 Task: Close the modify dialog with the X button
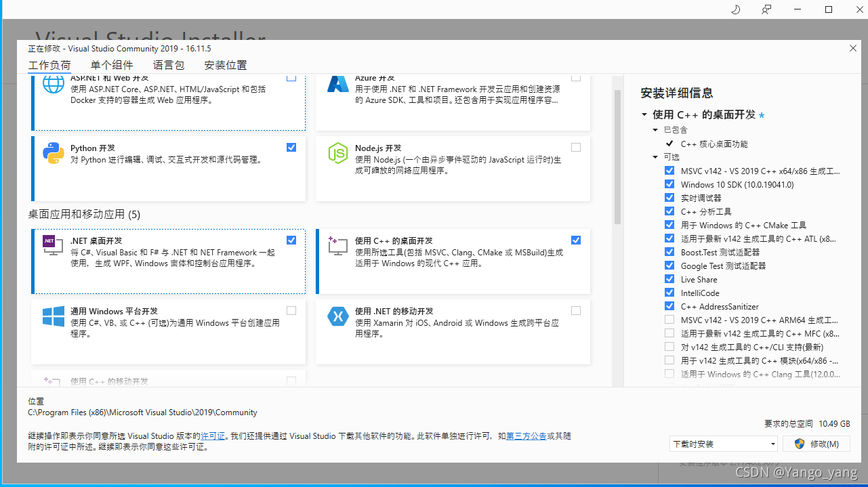click(853, 48)
